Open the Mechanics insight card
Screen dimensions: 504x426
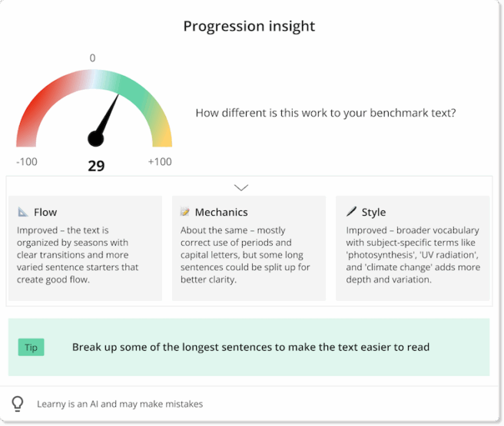click(x=248, y=247)
